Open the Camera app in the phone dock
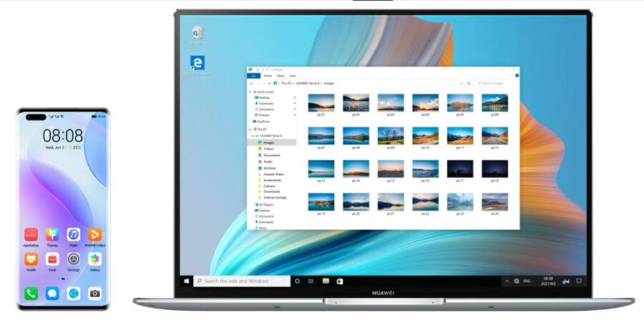Screen dimensions: 644x323 94,293
